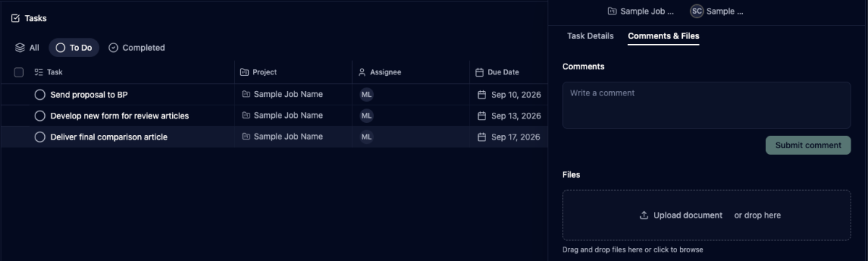Open the Task Details tab

590,36
